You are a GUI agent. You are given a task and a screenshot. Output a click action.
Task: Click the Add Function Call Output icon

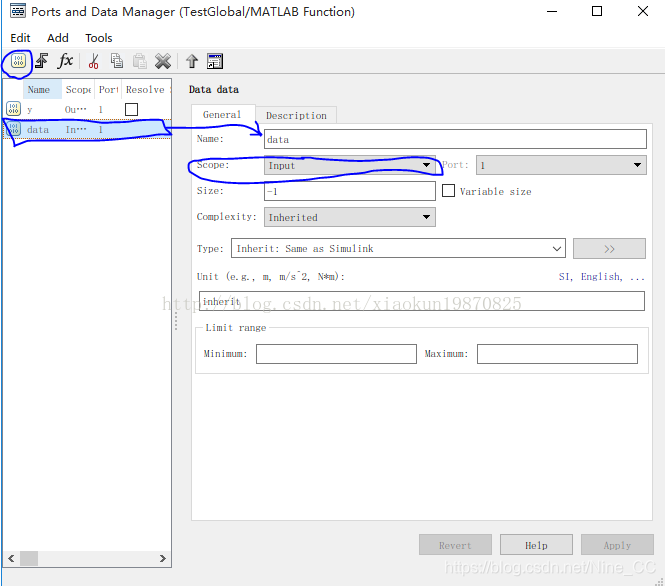[65, 61]
